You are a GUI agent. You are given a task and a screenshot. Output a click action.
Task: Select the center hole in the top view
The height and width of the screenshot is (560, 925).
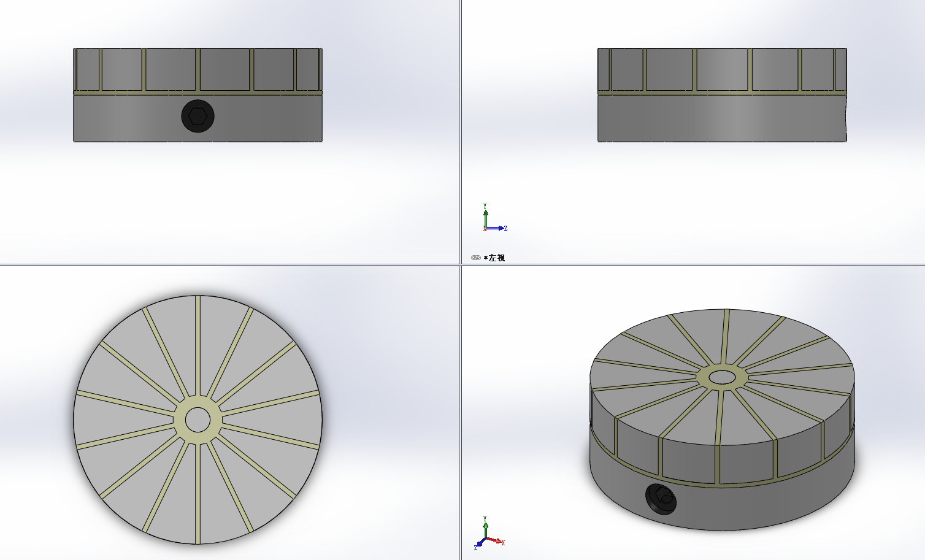[198, 420]
